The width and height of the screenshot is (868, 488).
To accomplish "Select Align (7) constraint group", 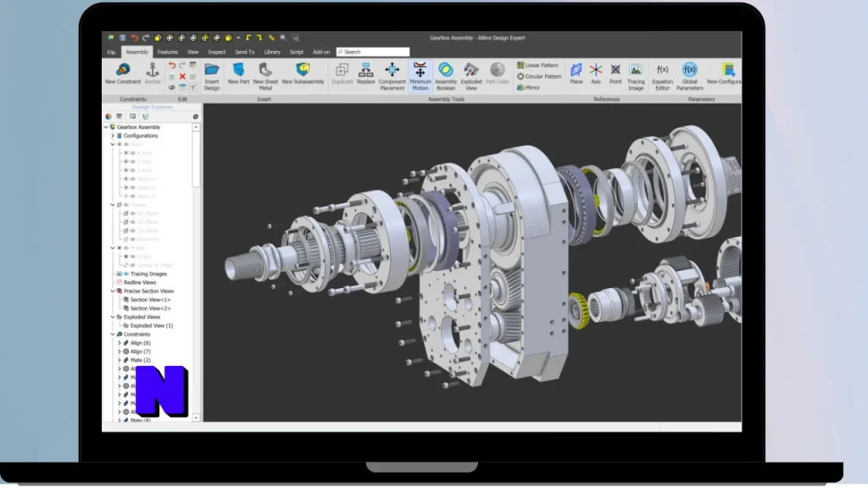I will (x=140, y=352).
